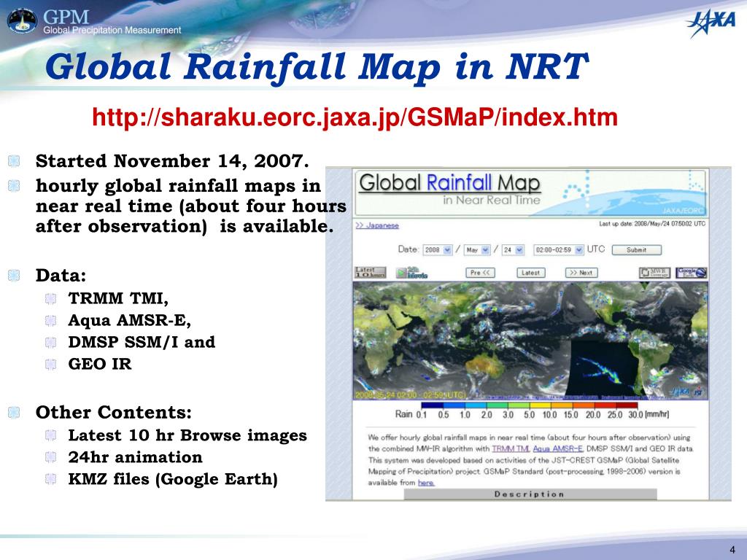Switch to the Japanese page link
Viewport: 747px width, 560px height.
[377, 225]
